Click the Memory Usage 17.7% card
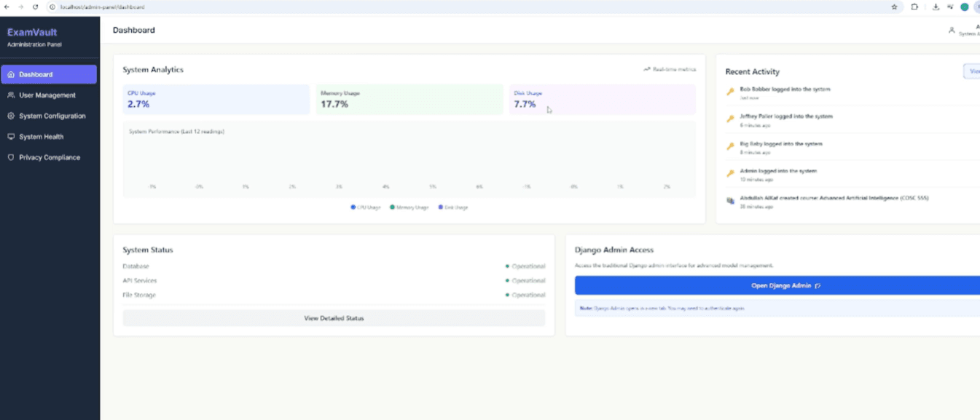The image size is (980, 420). [x=409, y=99]
